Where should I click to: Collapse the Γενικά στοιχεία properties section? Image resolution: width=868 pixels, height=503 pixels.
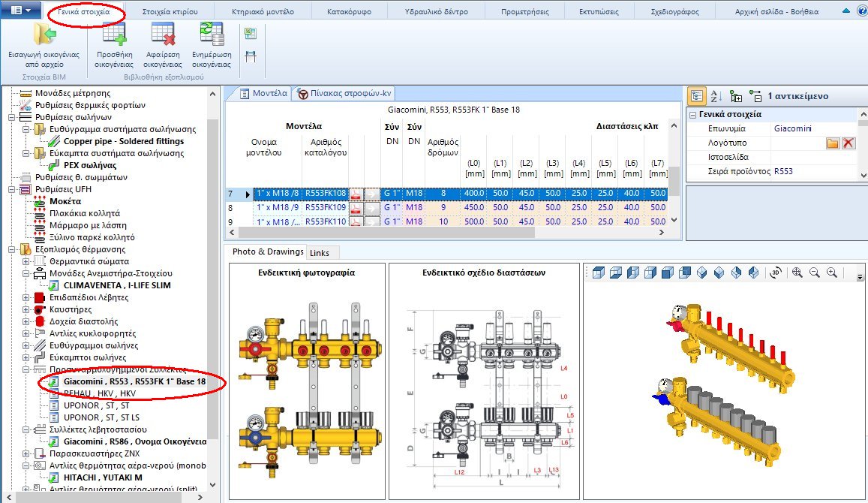click(692, 113)
